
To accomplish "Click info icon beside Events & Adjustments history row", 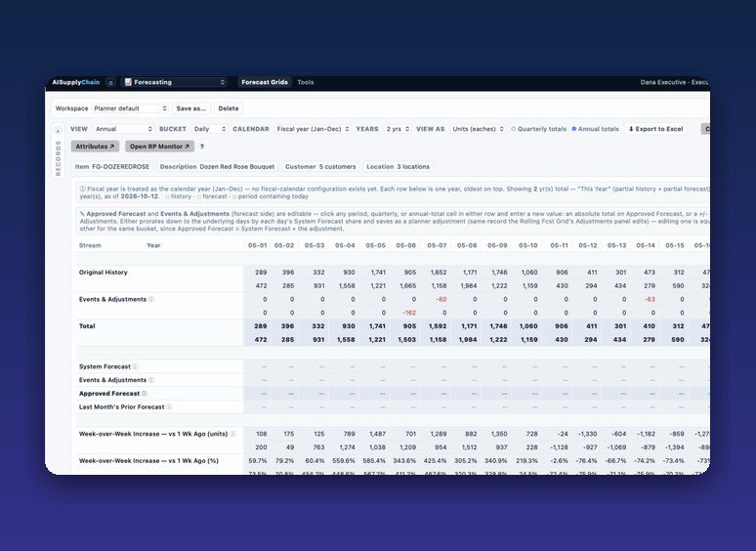I will (151, 299).
